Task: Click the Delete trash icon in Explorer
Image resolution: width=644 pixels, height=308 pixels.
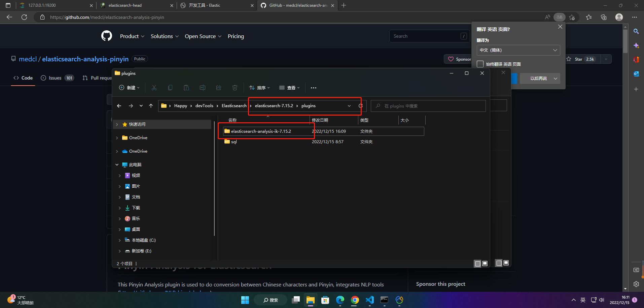Action: (x=235, y=88)
